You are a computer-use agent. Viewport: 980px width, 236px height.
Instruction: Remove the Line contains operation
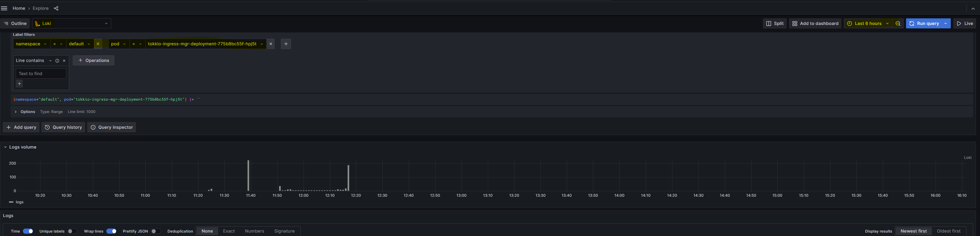pos(64,61)
